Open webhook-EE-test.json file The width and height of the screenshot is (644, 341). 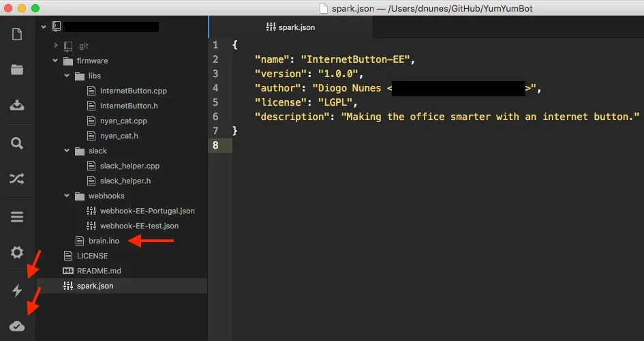pyautogui.click(x=139, y=226)
